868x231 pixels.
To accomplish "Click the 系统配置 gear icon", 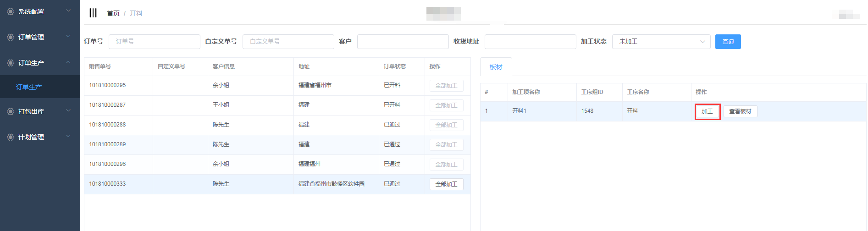I will [11, 11].
